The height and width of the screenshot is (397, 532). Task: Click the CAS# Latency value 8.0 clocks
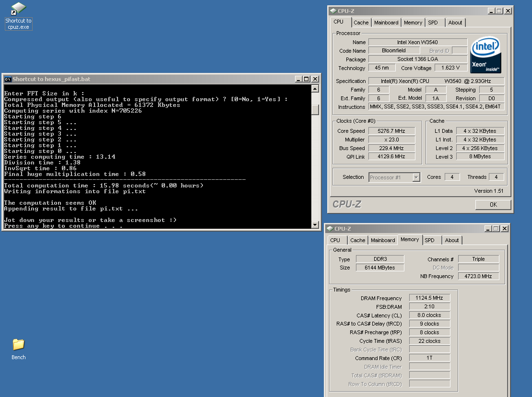(x=429, y=315)
